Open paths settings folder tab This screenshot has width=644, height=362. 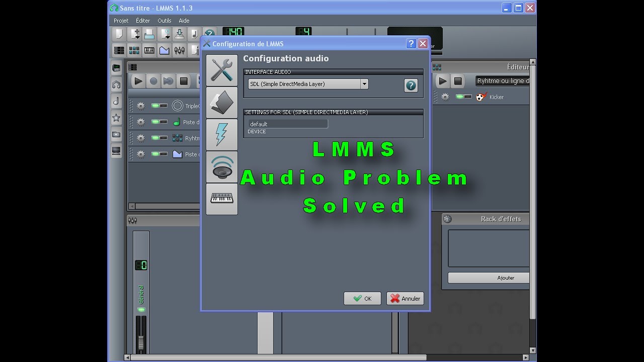pos(222,102)
